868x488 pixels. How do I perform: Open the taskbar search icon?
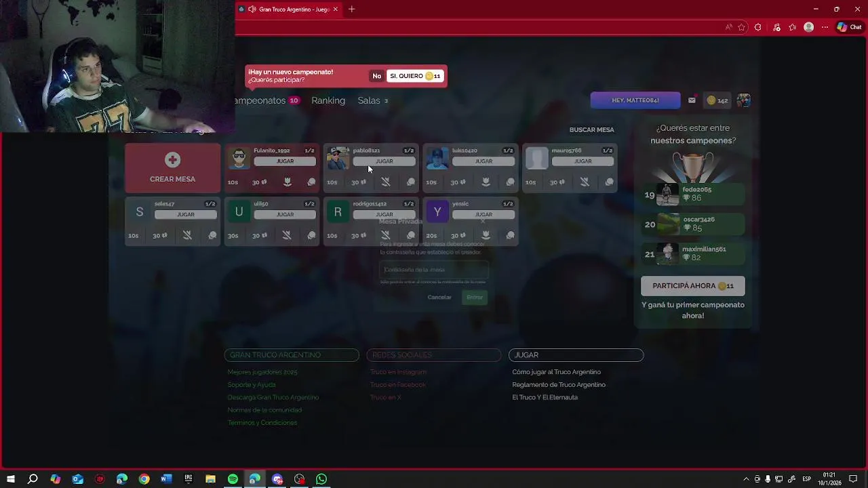click(33, 479)
